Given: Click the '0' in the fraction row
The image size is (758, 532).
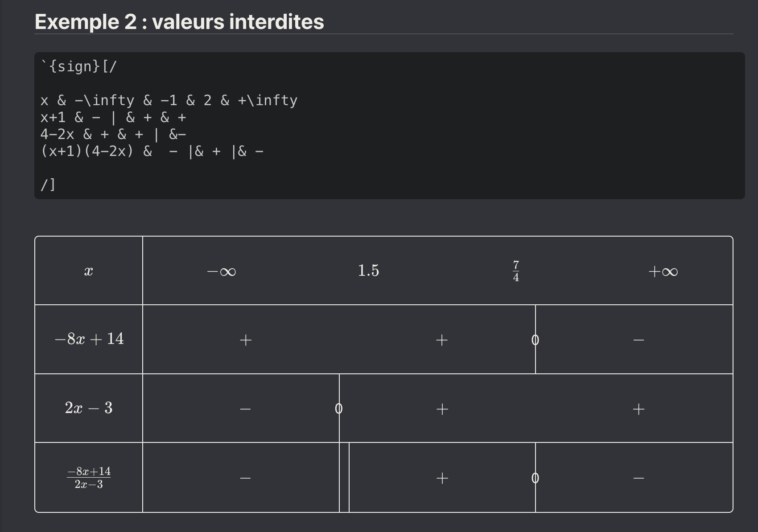Looking at the screenshot, I should [x=536, y=478].
